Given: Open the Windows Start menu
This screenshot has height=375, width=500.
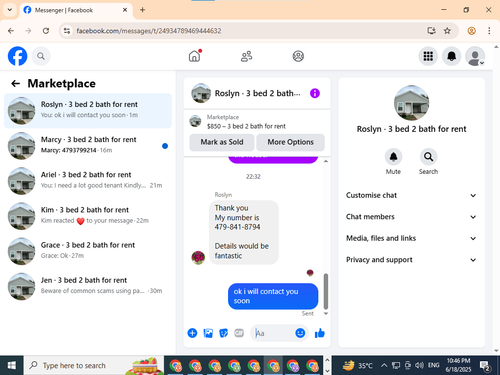Looking at the screenshot, I should point(12,365).
